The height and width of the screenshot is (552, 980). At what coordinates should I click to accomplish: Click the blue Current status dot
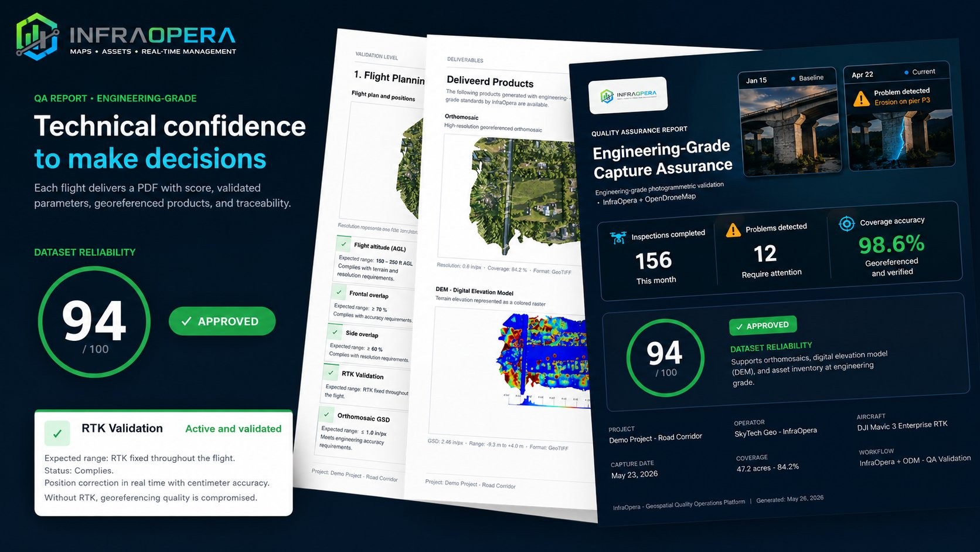(x=906, y=72)
